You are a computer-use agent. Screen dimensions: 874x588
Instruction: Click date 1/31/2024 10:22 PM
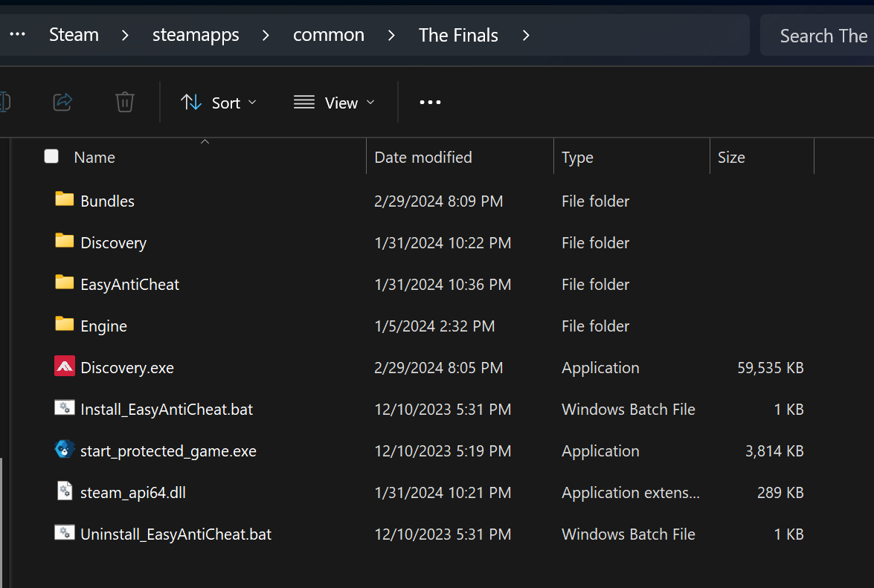tap(443, 243)
